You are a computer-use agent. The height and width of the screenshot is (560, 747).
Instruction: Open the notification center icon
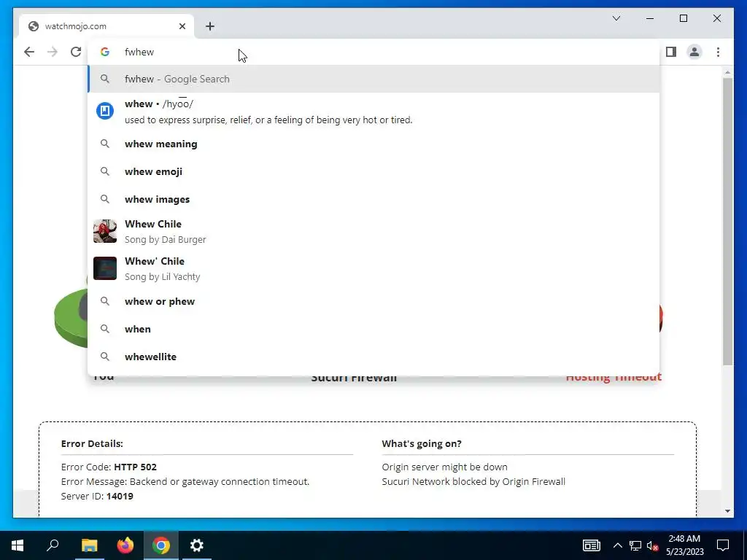click(723, 545)
